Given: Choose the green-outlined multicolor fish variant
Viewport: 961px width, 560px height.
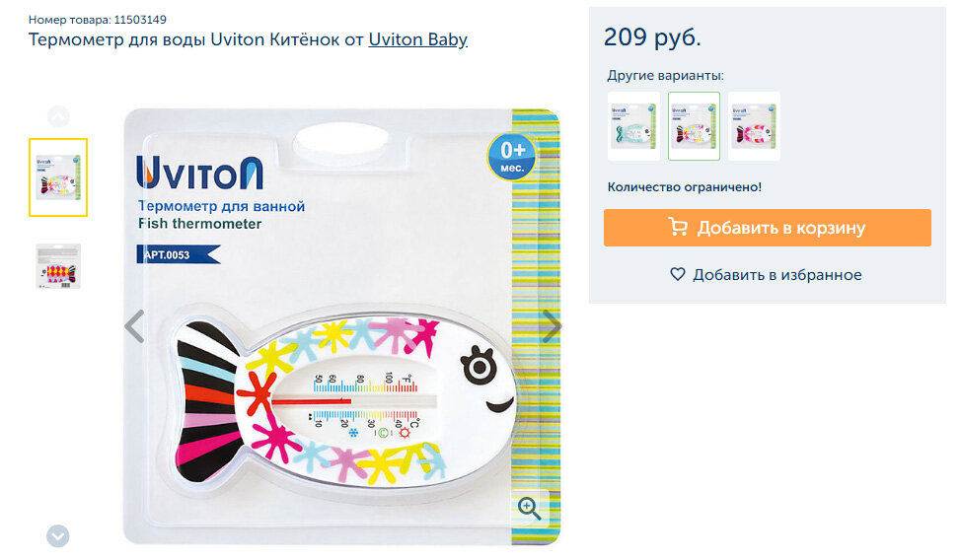Looking at the screenshot, I should (694, 126).
